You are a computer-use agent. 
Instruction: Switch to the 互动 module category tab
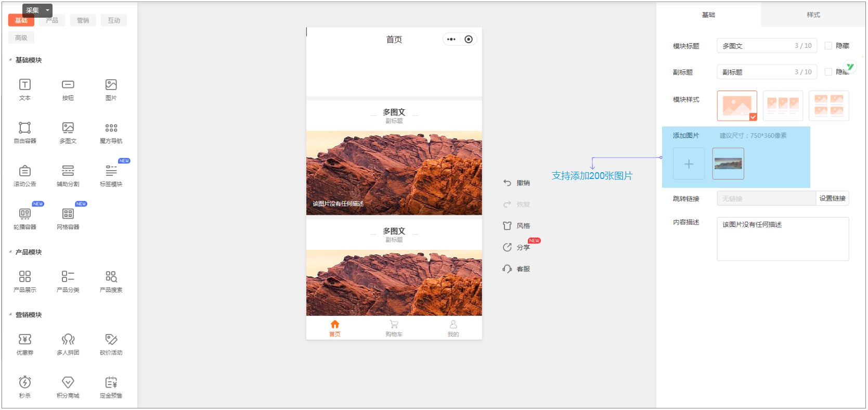coord(114,20)
